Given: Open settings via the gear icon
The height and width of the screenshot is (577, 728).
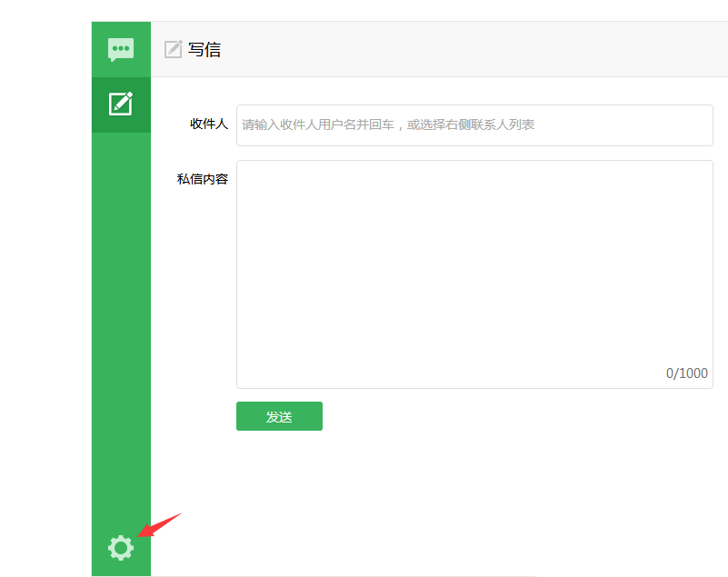Looking at the screenshot, I should pos(121,548).
